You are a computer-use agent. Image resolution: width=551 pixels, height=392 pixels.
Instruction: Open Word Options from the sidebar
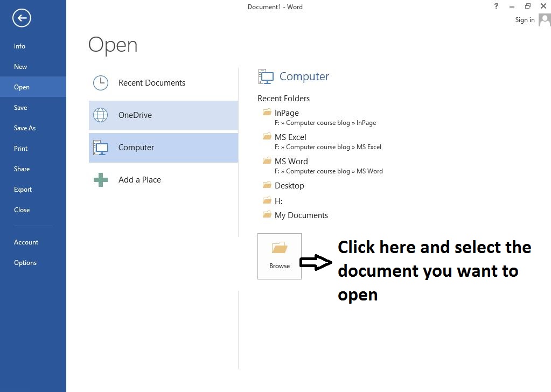pyautogui.click(x=25, y=262)
